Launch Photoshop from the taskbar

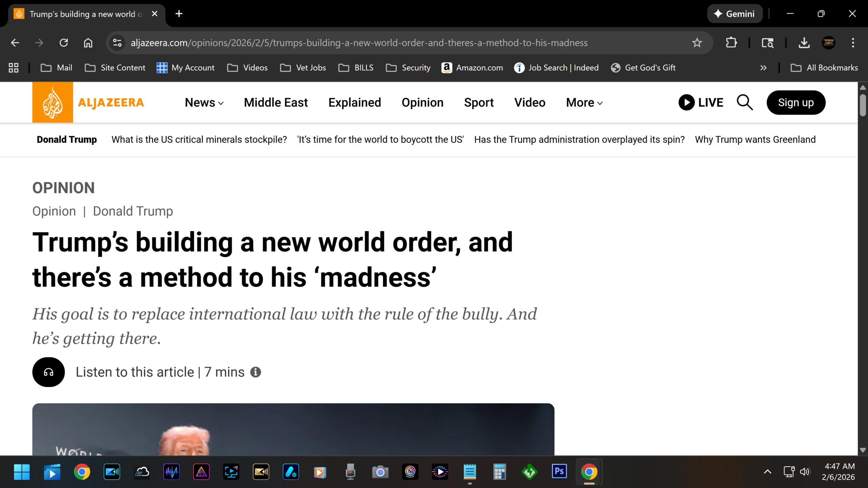coord(559,472)
